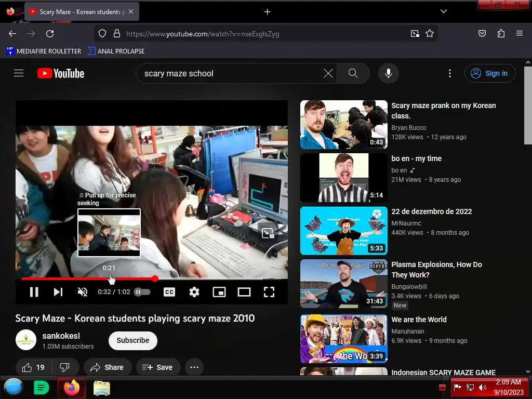Share this video
Screen dimensions: 532x399
(107, 367)
